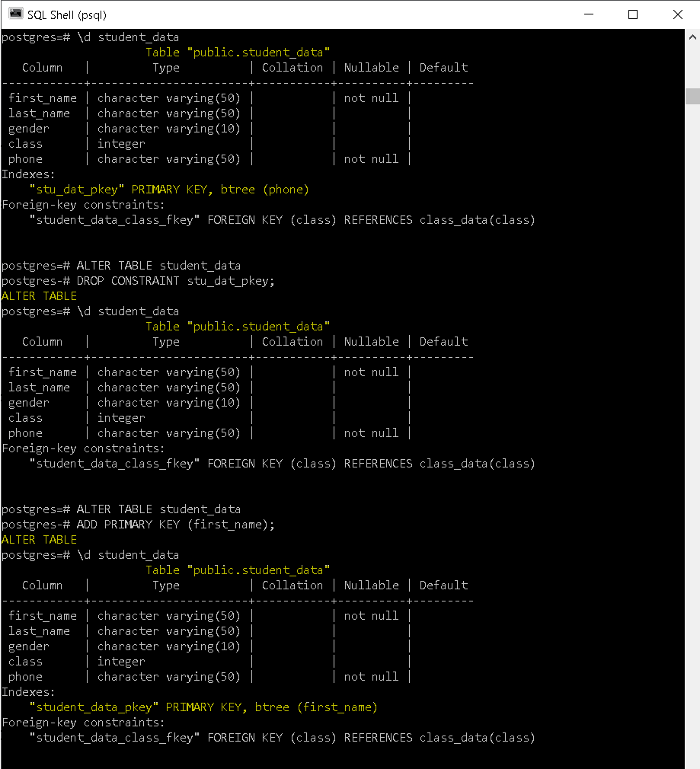Click the Nullable column header
700x769 pixels.
point(371,67)
